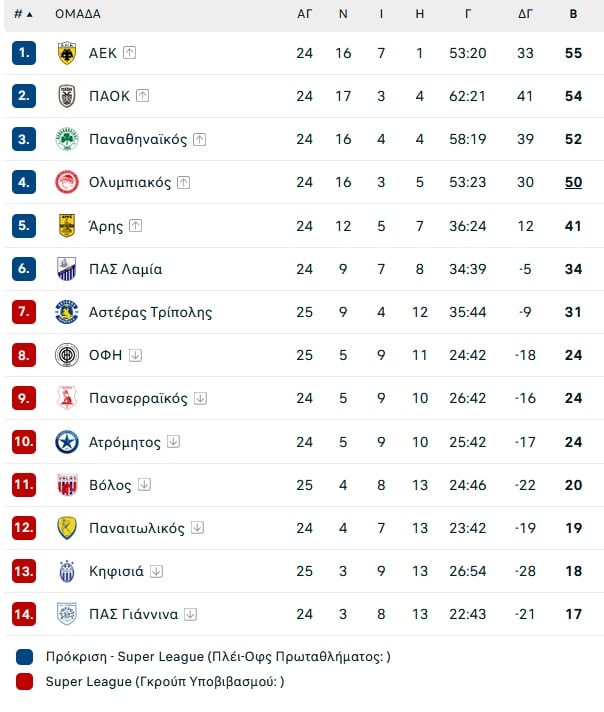Sort by the ΑΓ matches column
The height and width of the screenshot is (712, 604).
click(x=304, y=14)
